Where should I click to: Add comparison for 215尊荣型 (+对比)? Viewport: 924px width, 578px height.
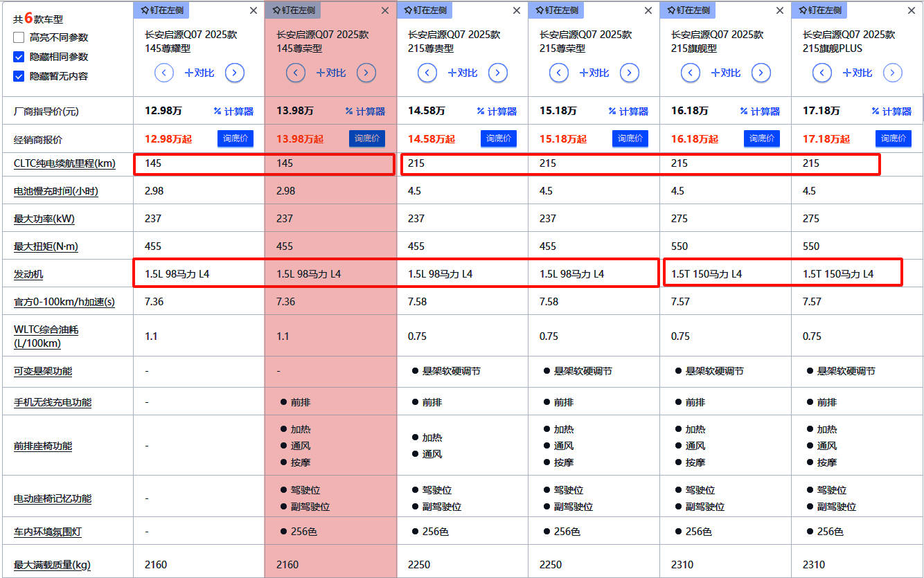pos(594,73)
